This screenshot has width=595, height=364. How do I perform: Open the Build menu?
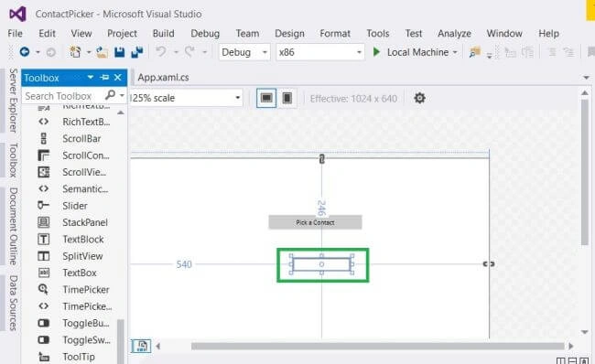click(164, 33)
